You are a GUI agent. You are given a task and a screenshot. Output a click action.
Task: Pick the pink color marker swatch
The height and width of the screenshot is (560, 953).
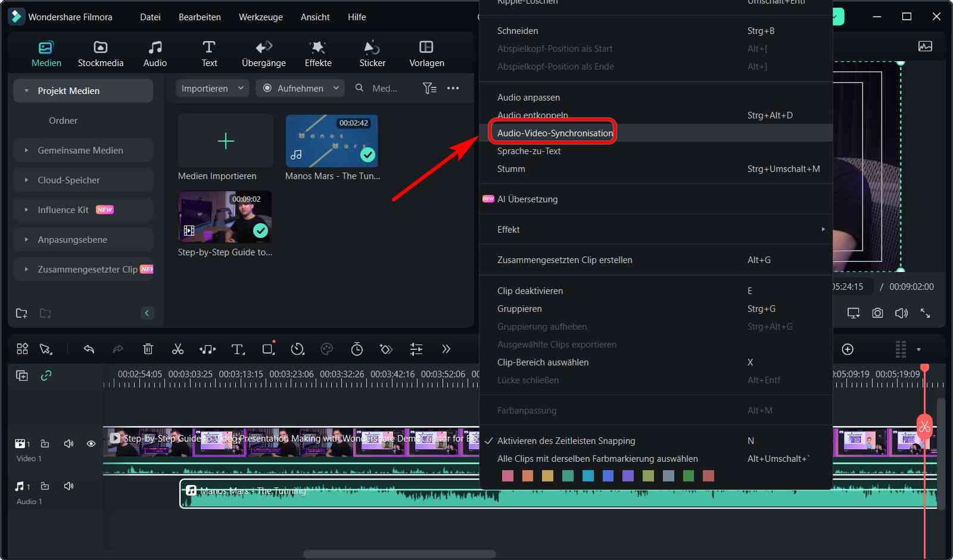click(x=507, y=475)
